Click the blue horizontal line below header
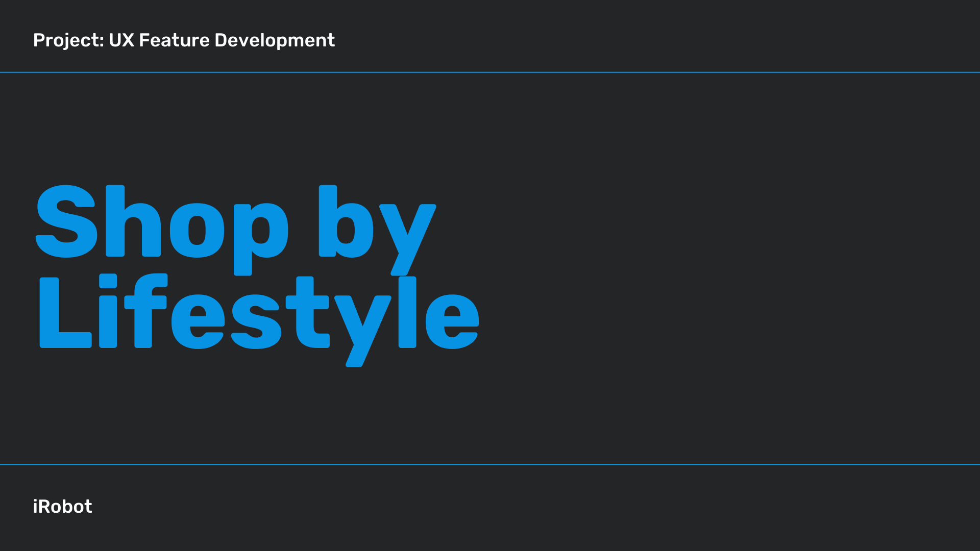This screenshot has width=980, height=551. coord(490,72)
